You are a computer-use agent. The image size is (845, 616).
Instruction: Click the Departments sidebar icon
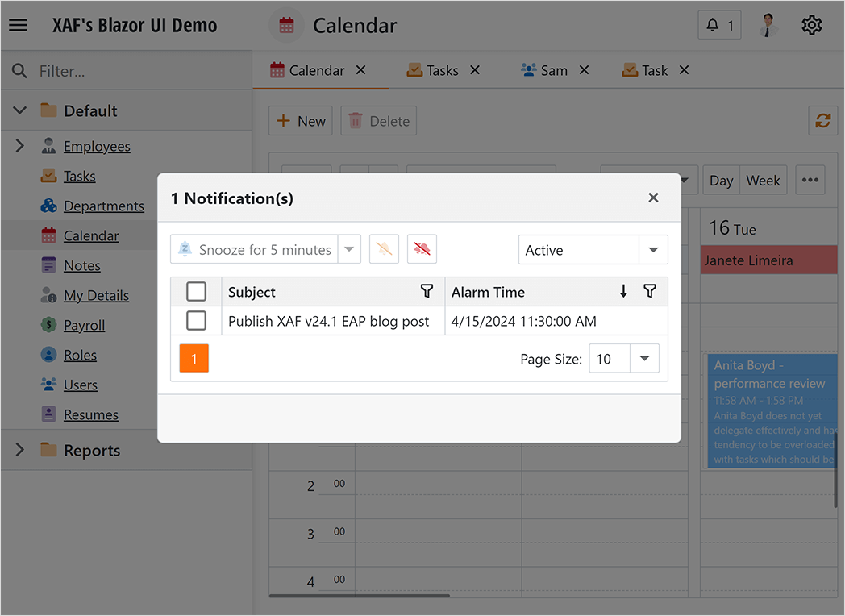tap(48, 206)
